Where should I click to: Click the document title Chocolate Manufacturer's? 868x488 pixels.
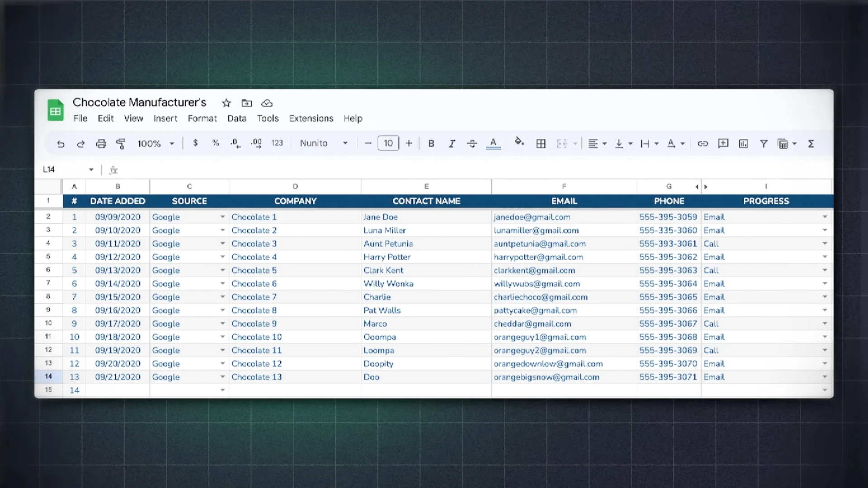point(139,103)
